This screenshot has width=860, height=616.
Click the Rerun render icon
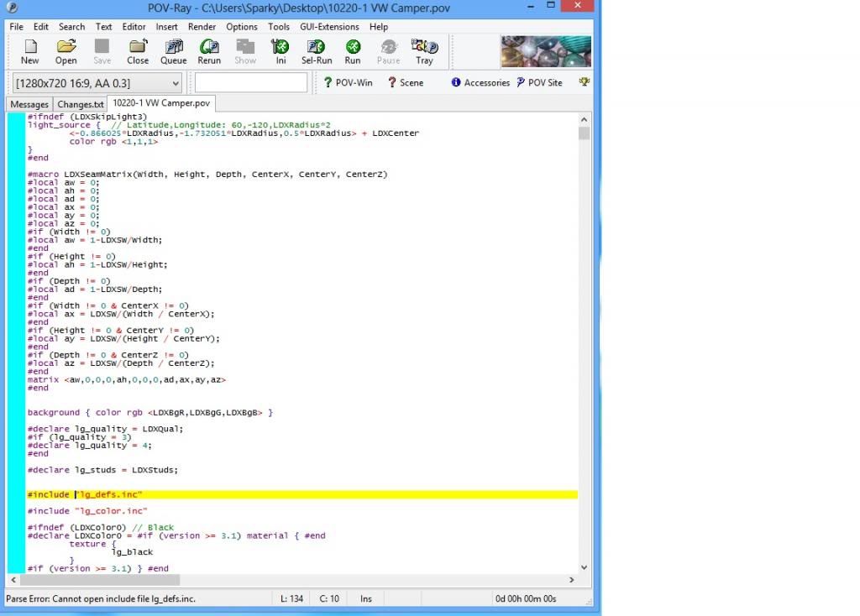point(209,51)
